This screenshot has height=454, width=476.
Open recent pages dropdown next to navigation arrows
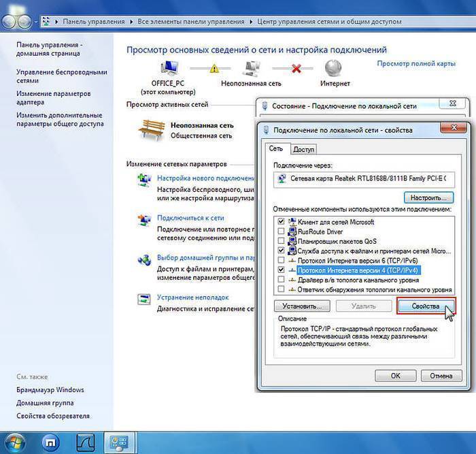coord(36,22)
